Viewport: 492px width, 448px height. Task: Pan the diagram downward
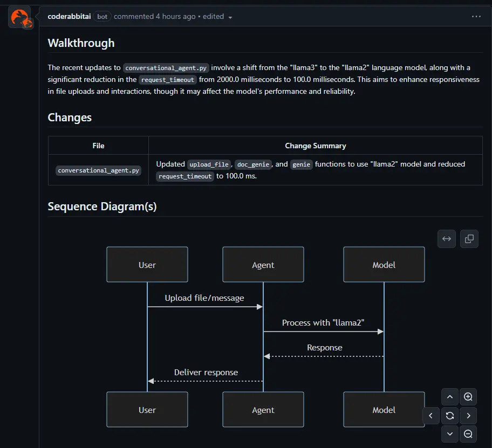pyautogui.click(x=449, y=434)
